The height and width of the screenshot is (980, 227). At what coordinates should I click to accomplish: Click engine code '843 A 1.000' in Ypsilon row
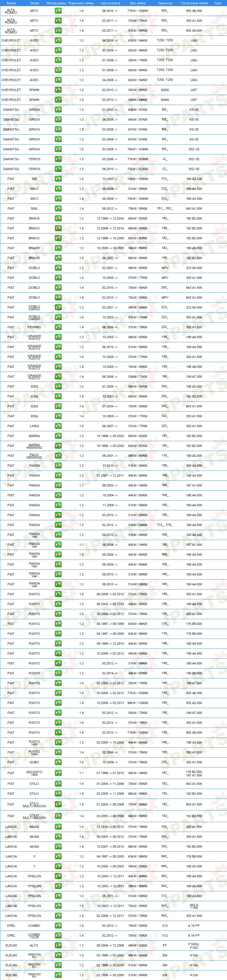194,906
